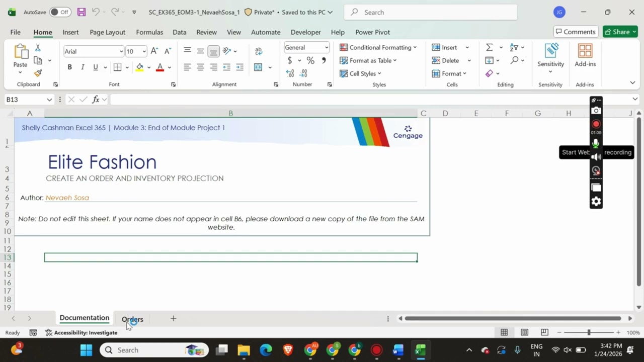The width and height of the screenshot is (644, 362).
Task: Click Increase Indent icon
Action: pos(240,67)
